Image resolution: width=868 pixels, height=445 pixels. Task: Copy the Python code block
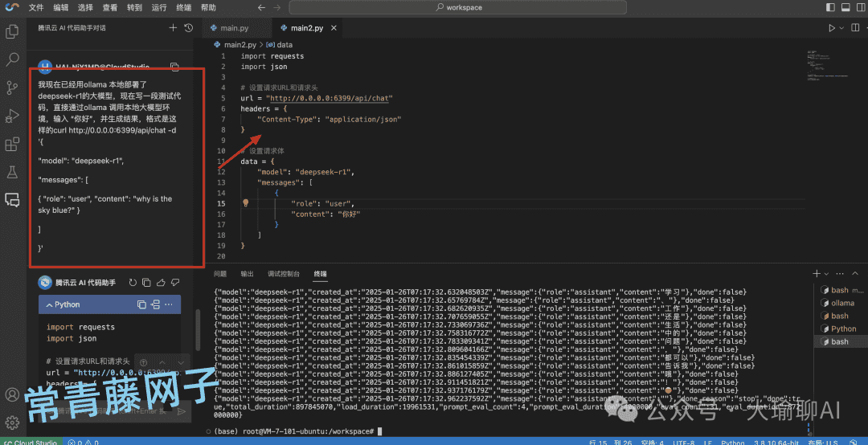pyautogui.click(x=141, y=304)
